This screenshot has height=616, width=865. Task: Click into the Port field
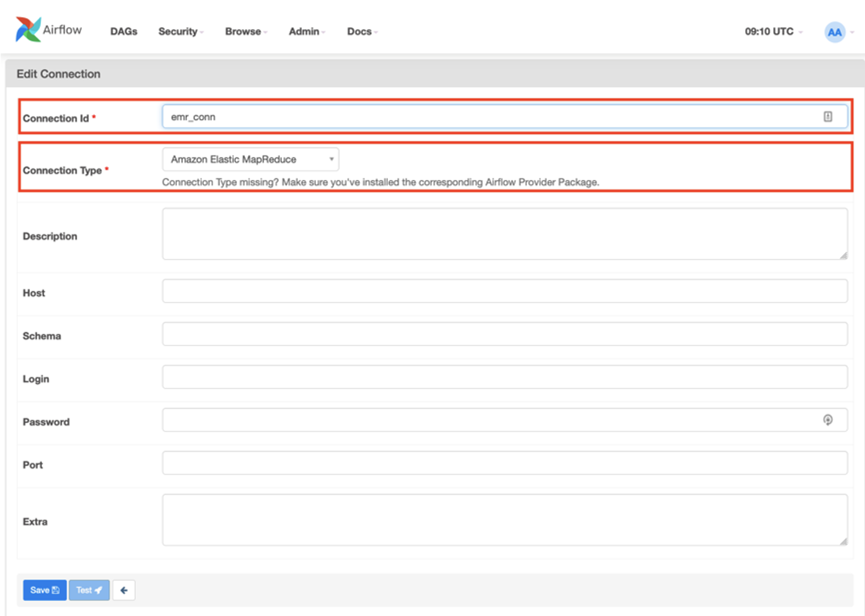tap(504, 463)
